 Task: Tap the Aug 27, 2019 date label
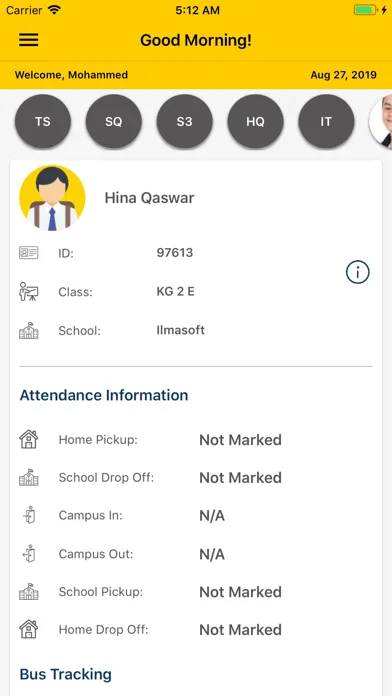(343, 75)
